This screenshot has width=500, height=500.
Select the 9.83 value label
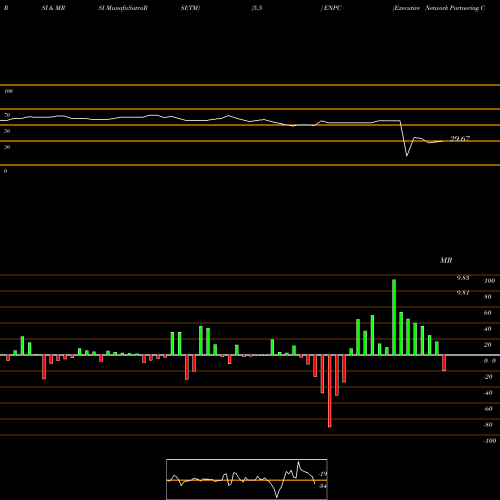(x=463, y=278)
